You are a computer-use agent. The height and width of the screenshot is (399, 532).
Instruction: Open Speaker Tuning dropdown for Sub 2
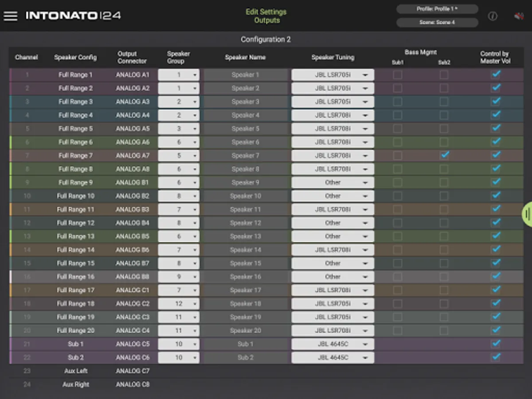click(332, 357)
